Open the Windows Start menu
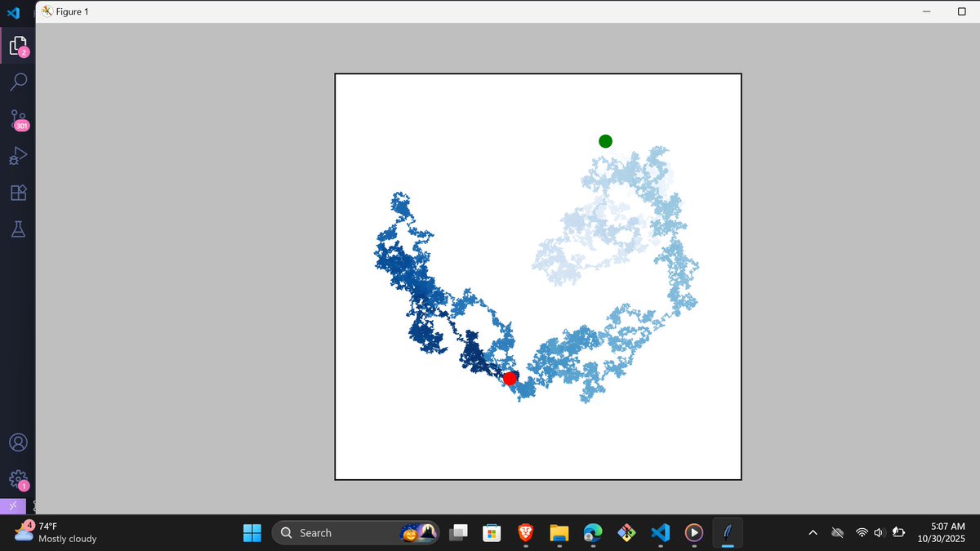Screen dimensions: 980x551 click(252, 532)
